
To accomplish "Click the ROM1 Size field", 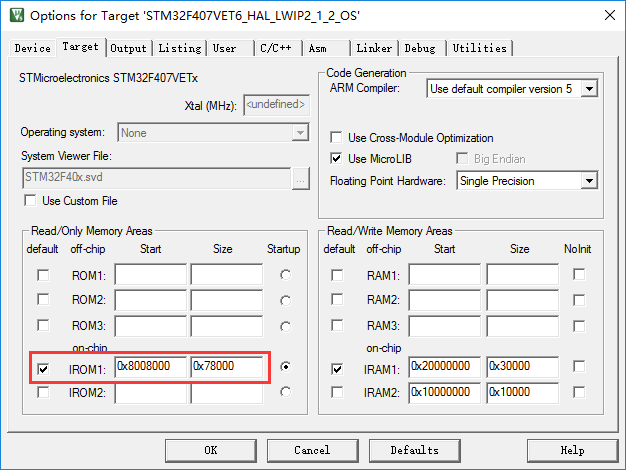I will 227,274.
